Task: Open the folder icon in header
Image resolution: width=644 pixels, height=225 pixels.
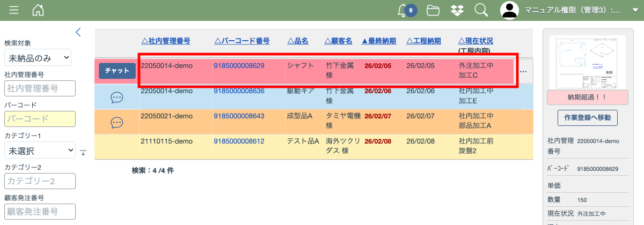Action: 433,10
